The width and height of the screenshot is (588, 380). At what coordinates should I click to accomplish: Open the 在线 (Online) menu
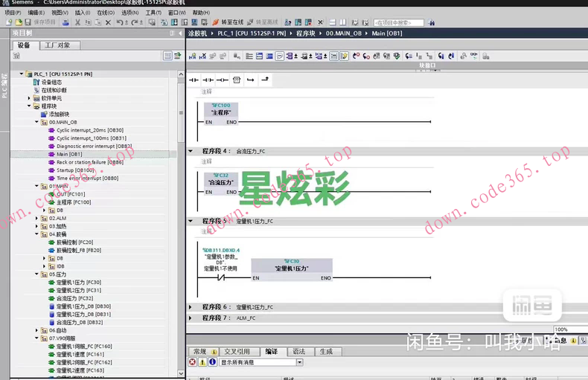pos(106,13)
